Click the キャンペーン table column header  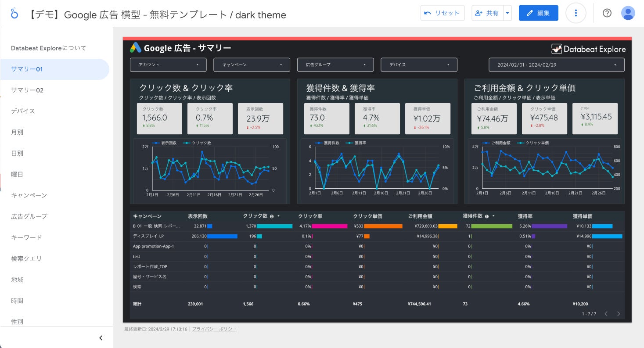click(x=148, y=216)
